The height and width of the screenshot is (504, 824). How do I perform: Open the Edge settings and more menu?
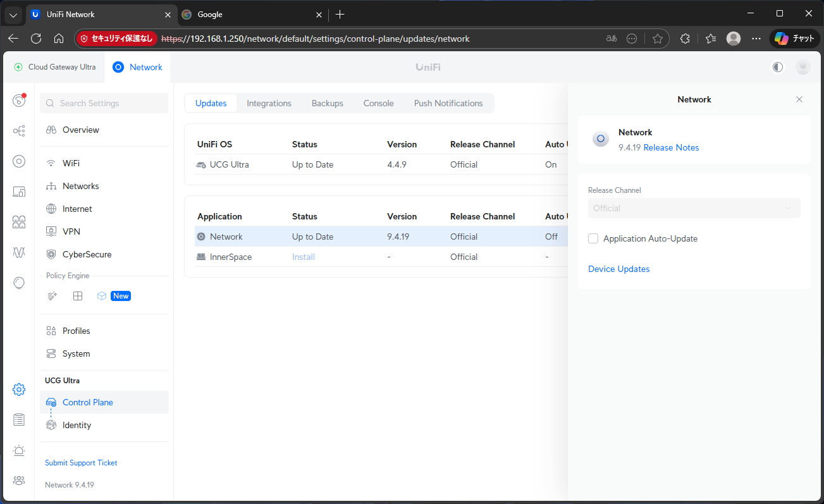click(756, 39)
